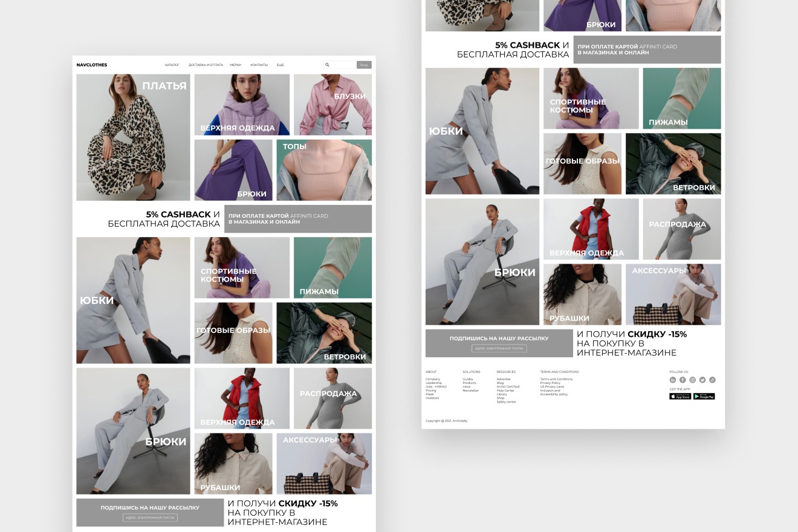Click the Google Play download badge
798x532 pixels.
point(704,396)
